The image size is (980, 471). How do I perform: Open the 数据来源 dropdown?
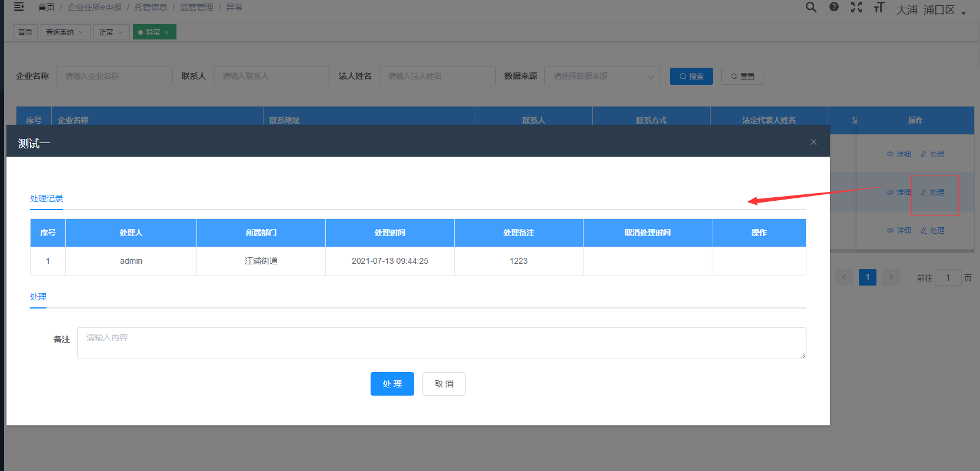coord(602,76)
